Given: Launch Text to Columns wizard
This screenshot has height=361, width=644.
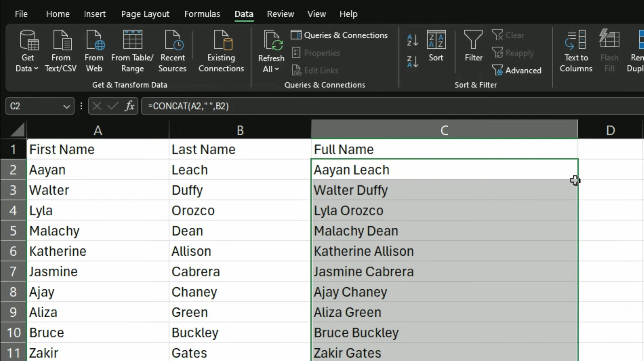Looking at the screenshot, I should 576,51.
